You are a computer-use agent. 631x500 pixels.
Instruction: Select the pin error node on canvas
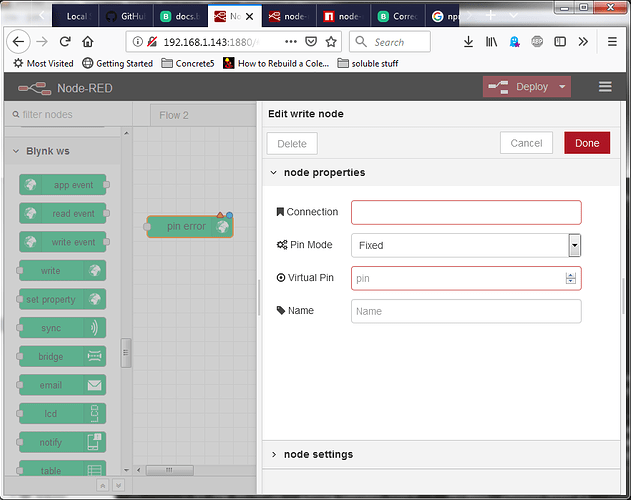(x=190, y=226)
